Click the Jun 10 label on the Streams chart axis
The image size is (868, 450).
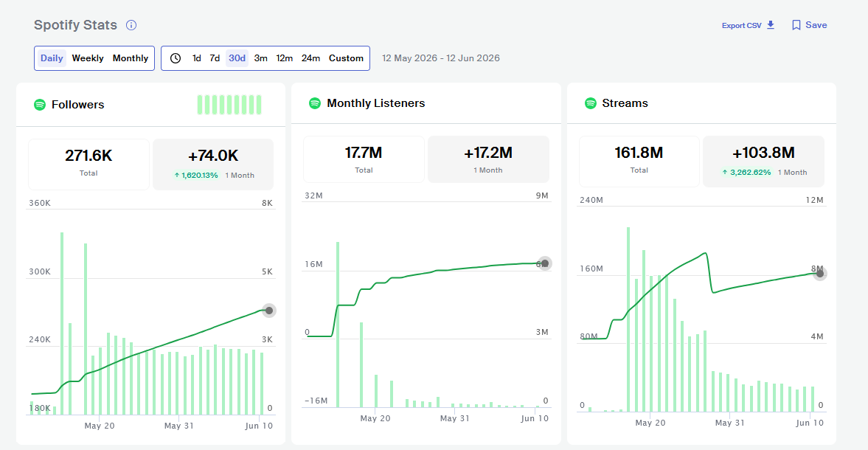click(x=809, y=423)
